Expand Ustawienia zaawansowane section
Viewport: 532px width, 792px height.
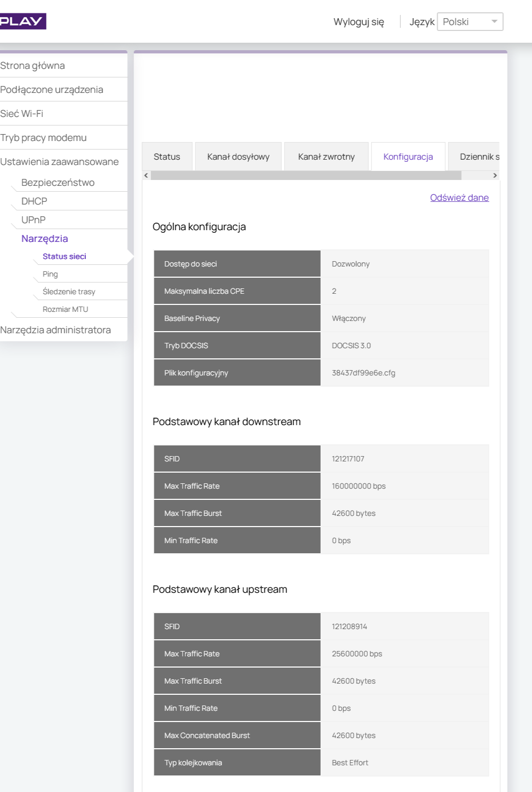click(59, 162)
